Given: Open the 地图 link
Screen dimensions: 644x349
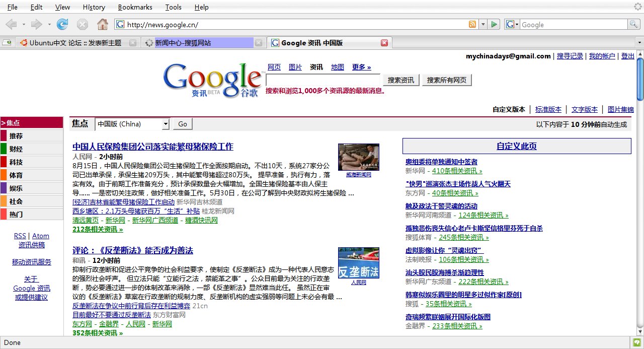Looking at the screenshot, I should (x=338, y=67).
